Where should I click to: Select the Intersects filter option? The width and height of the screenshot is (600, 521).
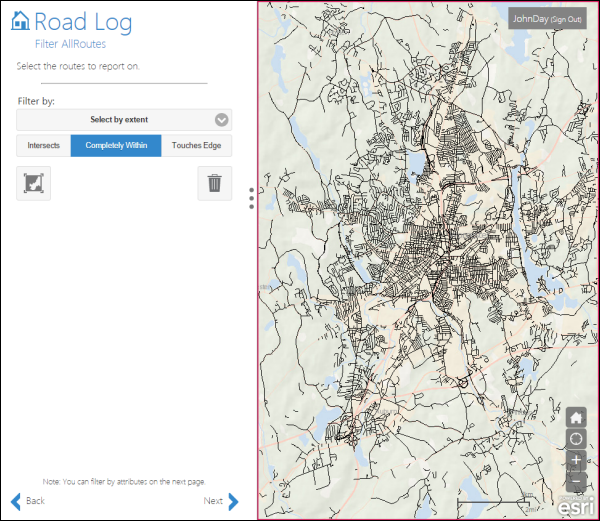(44, 146)
